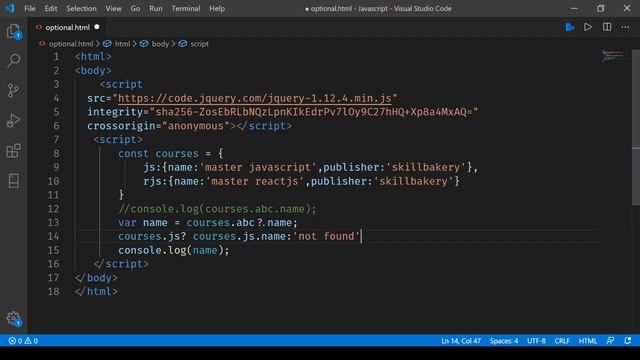Click the integrity sha256 string on line 5
Image resolution: width=640 pixels, height=360 pixels.
click(314, 112)
